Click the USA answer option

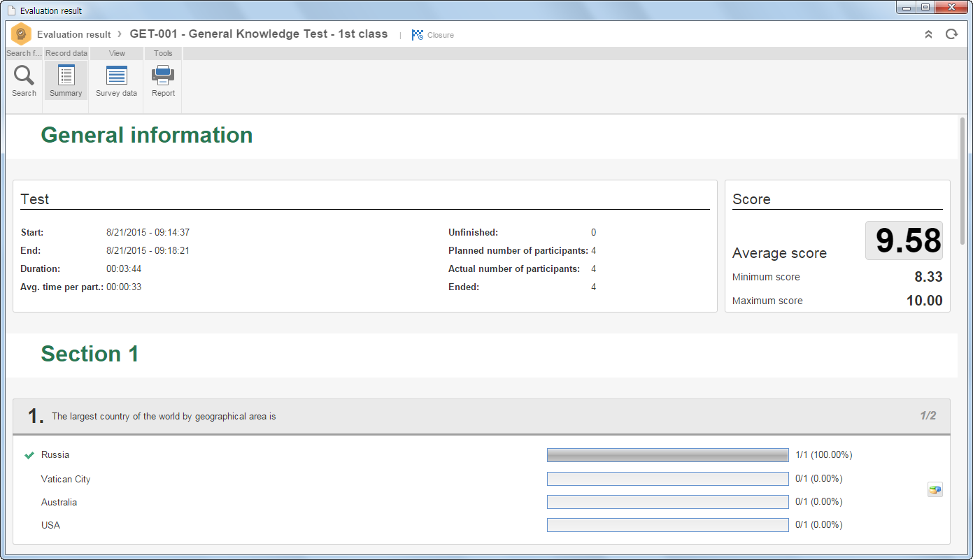(50, 525)
